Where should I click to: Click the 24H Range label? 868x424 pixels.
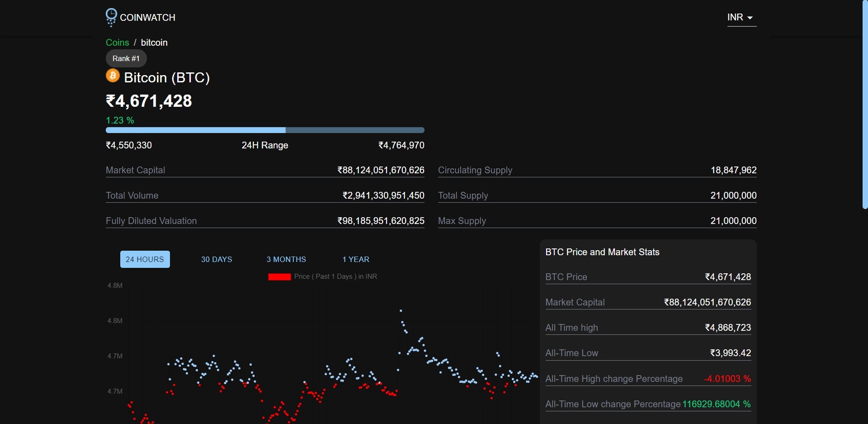pos(265,145)
